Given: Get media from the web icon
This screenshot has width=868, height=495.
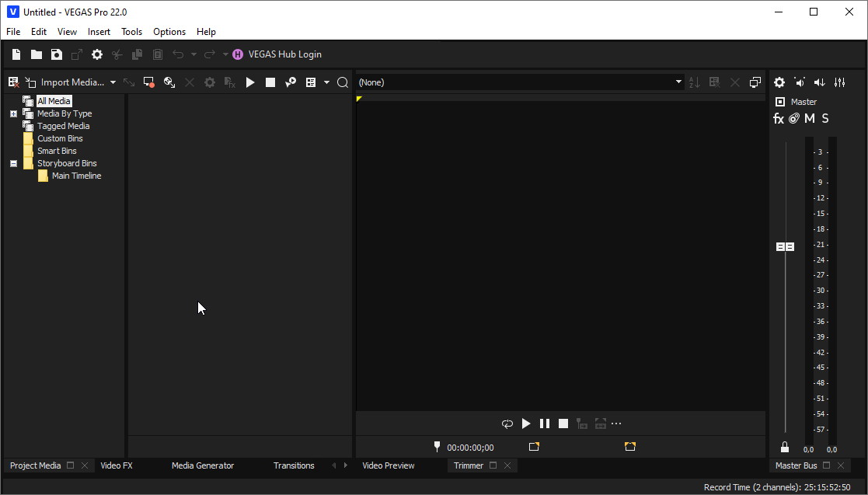Looking at the screenshot, I should tap(169, 82).
